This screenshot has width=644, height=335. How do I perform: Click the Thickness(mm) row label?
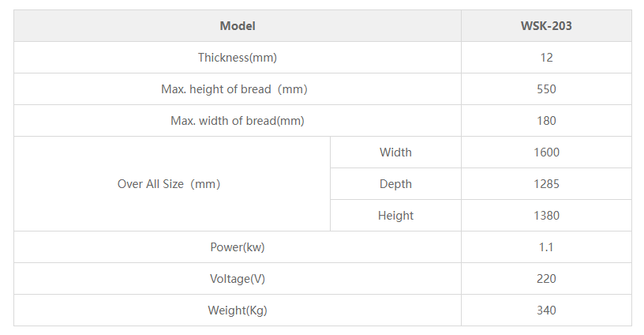click(x=238, y=58)
